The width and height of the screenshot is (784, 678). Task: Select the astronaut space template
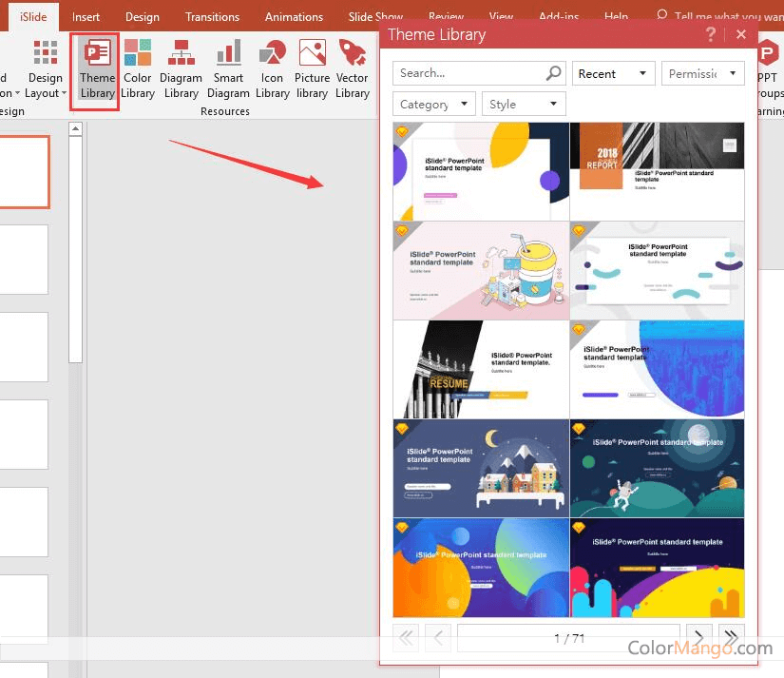657,469
